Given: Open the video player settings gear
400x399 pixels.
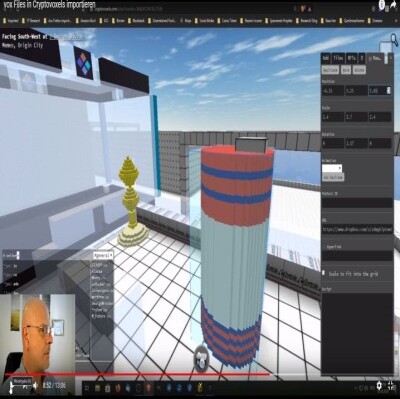Looking at the screenshot, I should tap(379, 386).
